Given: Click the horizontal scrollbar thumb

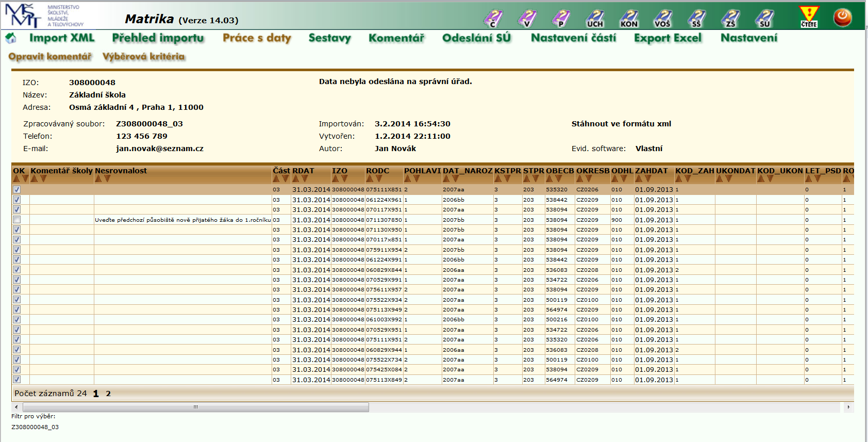Looking at the screenshot, I should 196,407.
